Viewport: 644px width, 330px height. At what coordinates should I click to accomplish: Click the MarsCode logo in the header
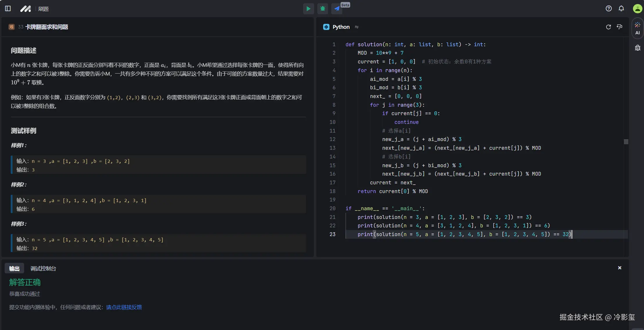click(25, 9)
